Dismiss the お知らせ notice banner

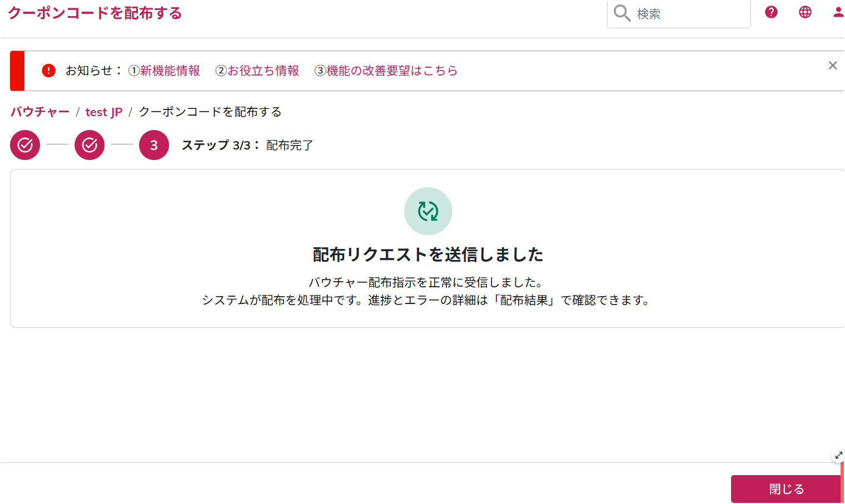click(x=832, y=66)
